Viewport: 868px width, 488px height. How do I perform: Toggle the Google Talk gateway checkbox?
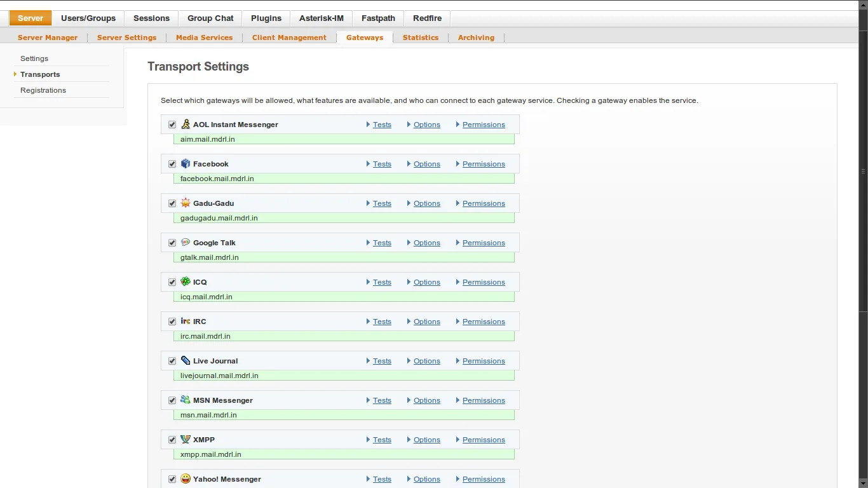pos(172,243)
